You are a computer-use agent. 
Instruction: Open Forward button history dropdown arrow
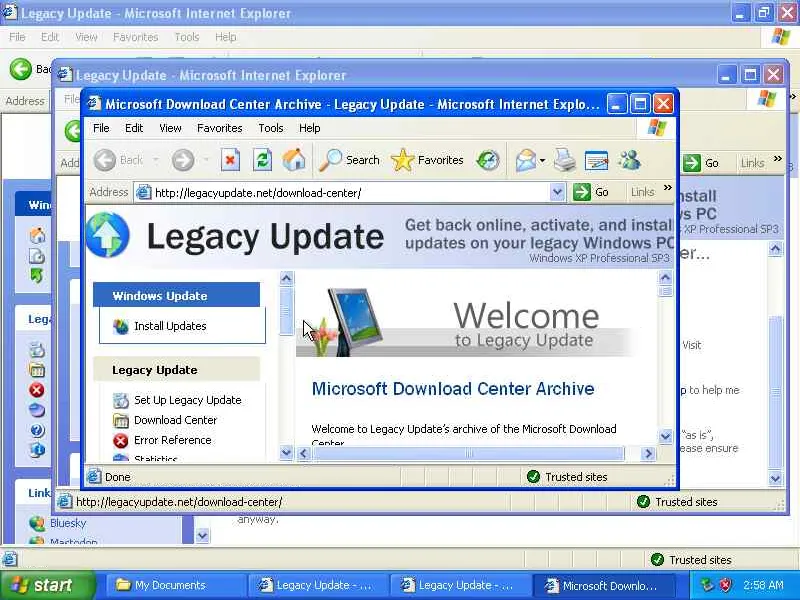[x=206, y=160]
